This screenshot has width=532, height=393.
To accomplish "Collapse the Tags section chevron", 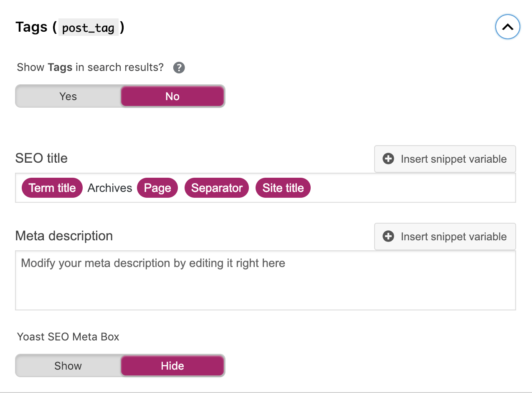I will click(507, 28).
